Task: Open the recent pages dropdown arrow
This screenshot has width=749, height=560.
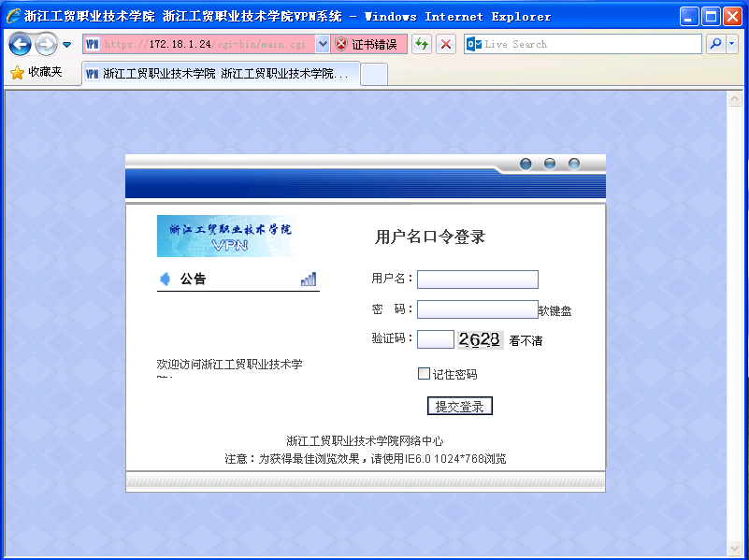Action: tap(66, 45)
